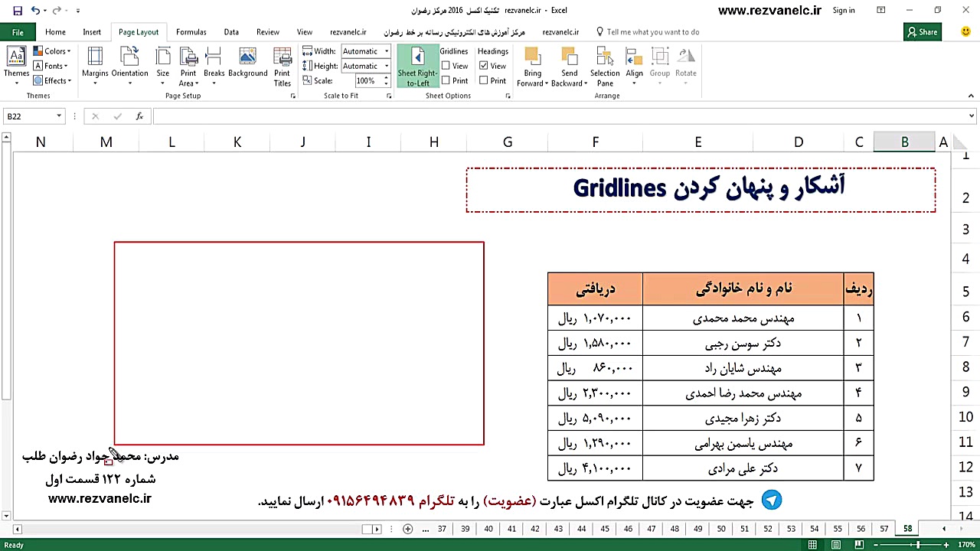
Task: Toggle Print for Headings
Action: [484, 80]
